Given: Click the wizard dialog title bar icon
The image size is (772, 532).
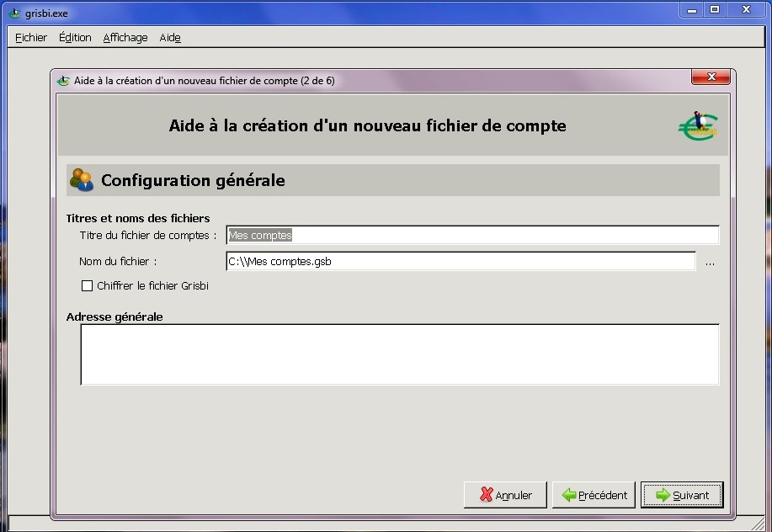Looking at the screenshot, I should click(63, 81).
